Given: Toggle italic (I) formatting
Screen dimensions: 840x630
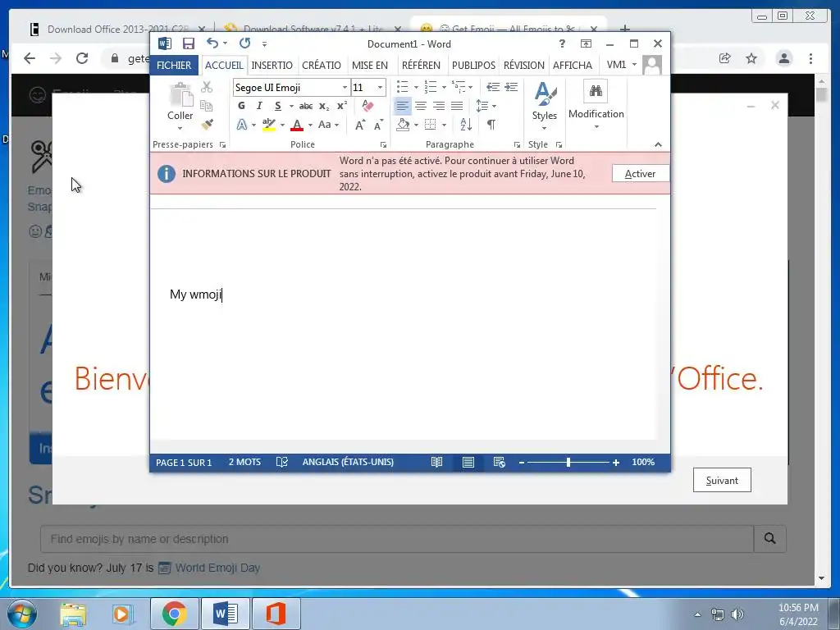Looking at the screenshot, I should tap(259, 106).
